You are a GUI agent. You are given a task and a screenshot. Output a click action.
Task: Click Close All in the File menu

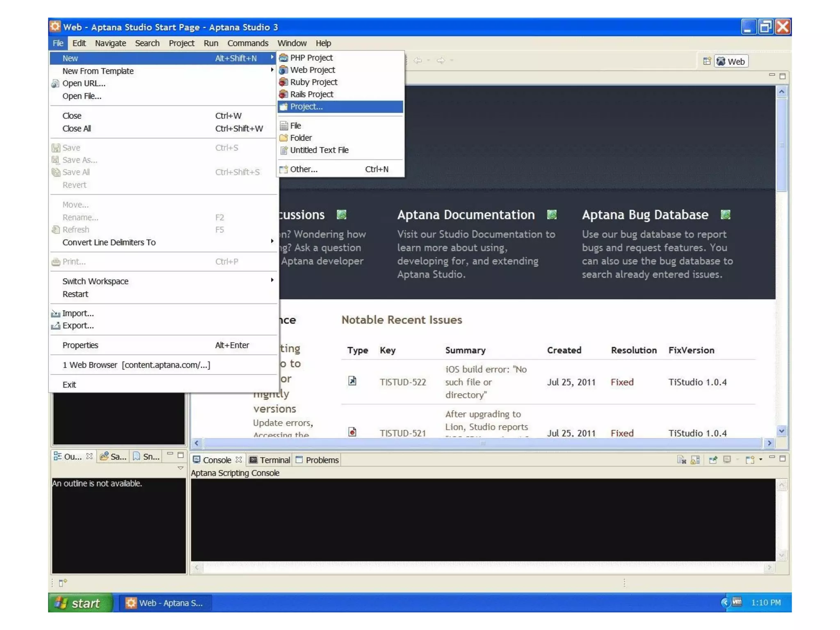(163, 128)
